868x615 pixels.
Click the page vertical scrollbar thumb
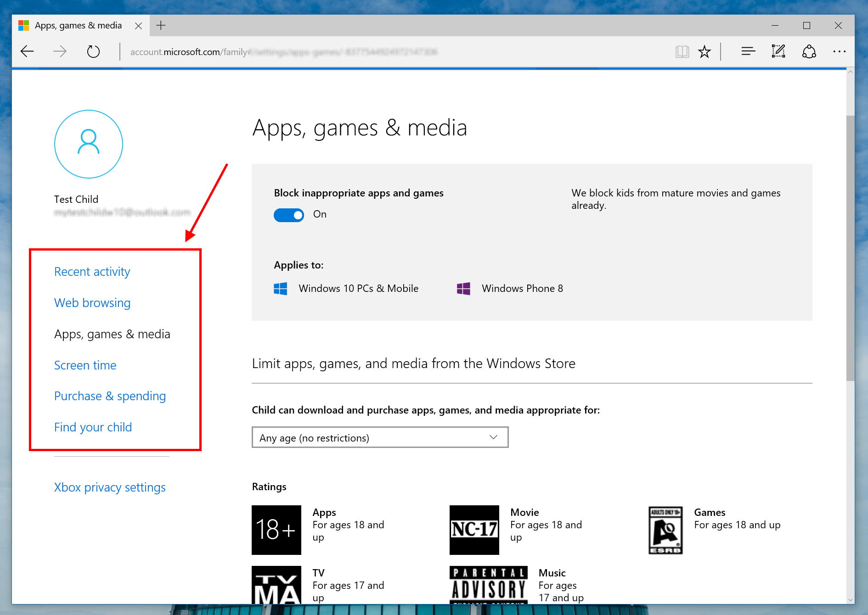pyautogui.click(x=850, y=248)
